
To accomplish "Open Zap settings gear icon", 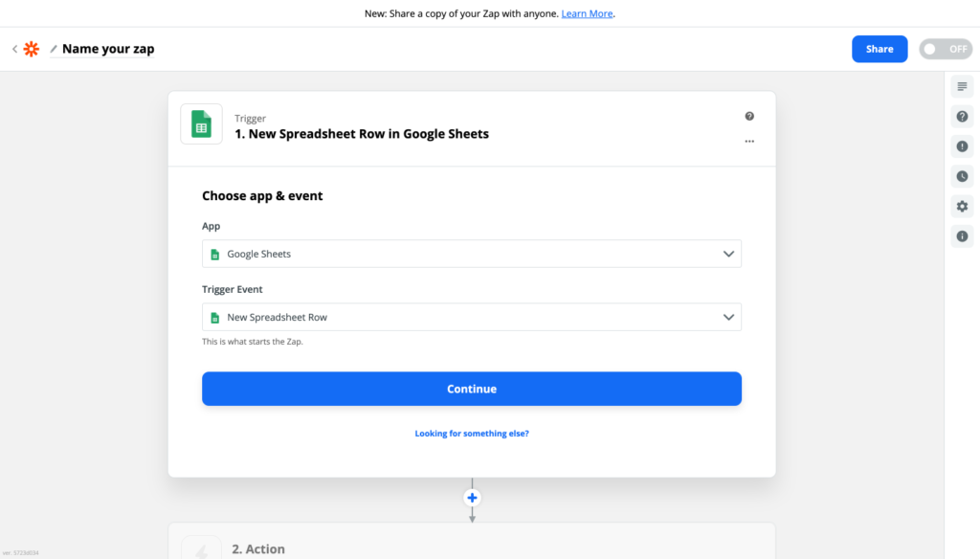I will [962, 206].
